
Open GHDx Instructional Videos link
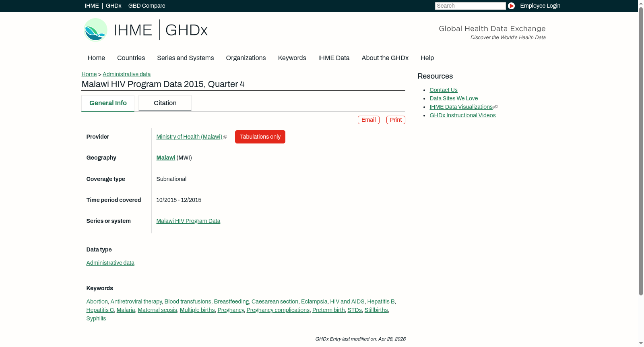[462, 115]
